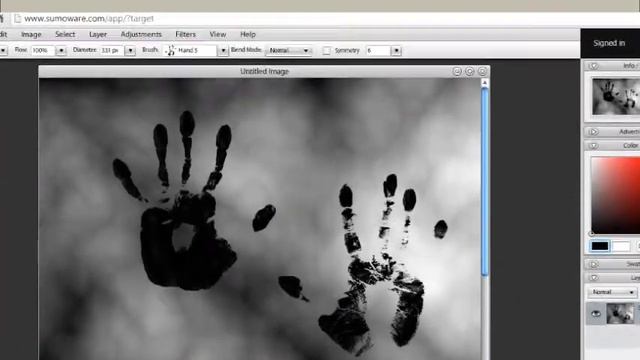The width and height of the screenshot is (640, 360).
Task: Open the Blend Mode Normal dropdown
Action: (289, 50)
